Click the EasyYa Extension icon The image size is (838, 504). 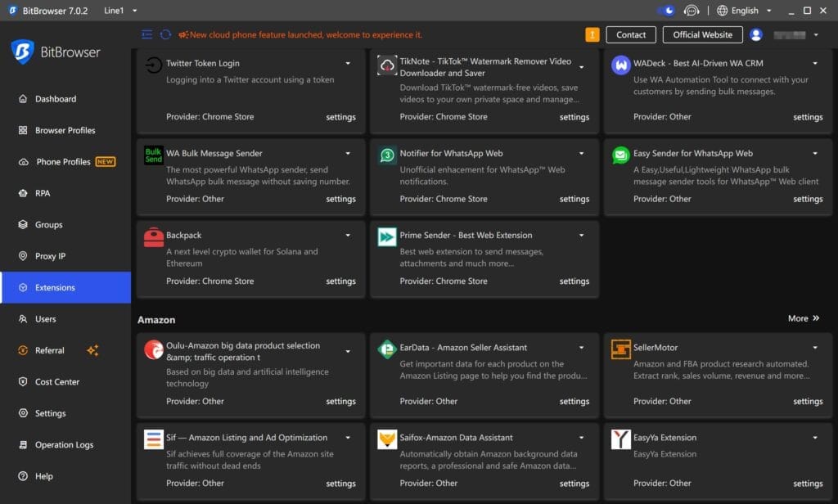[620, 439]
